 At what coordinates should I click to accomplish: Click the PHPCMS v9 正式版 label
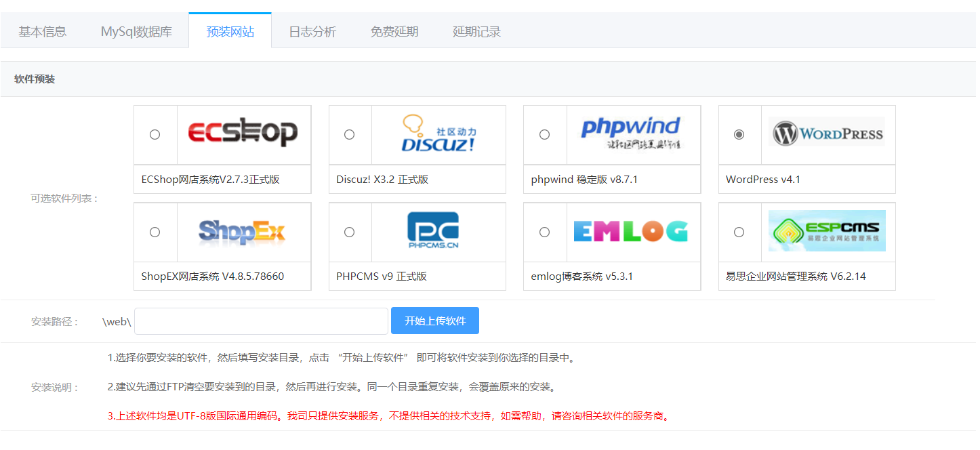click(382, 277)
